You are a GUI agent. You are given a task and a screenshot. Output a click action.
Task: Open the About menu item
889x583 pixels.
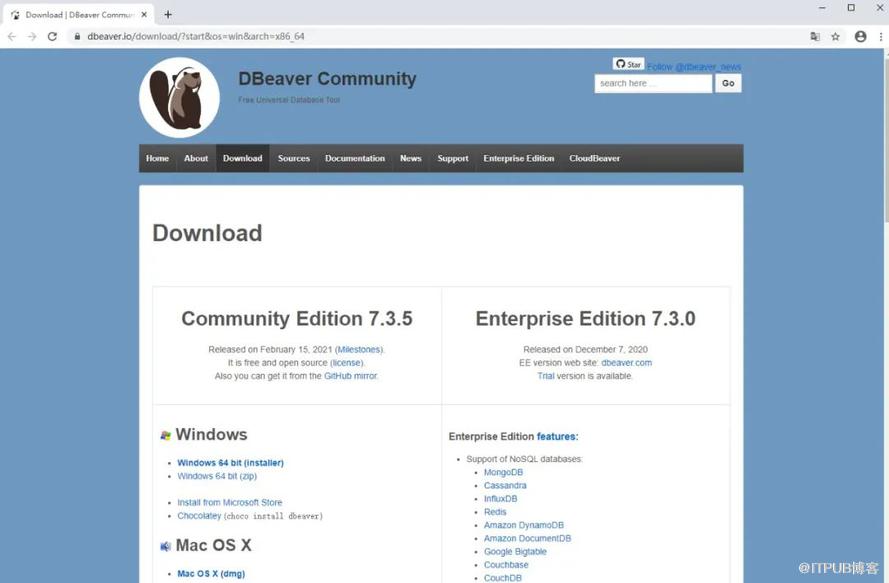click(x=196, y=158)
